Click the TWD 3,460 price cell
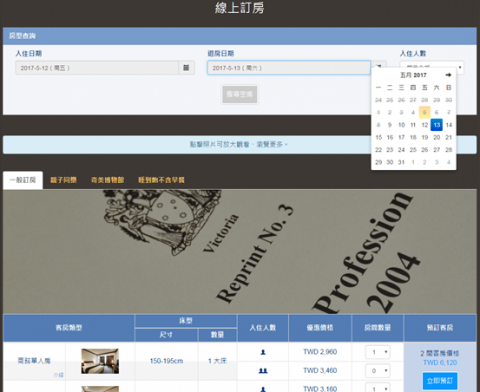Image resolution: width=480 pixels, height=392 pixels. [x=320, y=371]
